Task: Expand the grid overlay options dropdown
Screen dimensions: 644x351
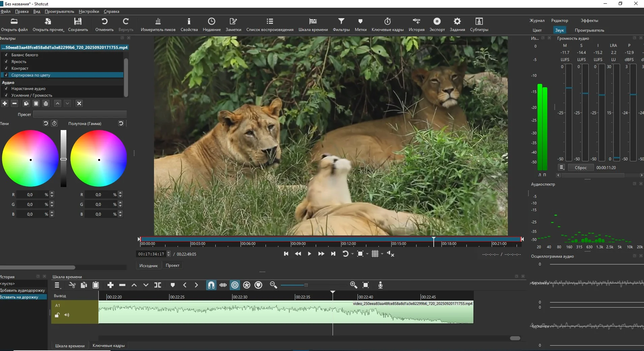Action: click(x=382, y=254)
